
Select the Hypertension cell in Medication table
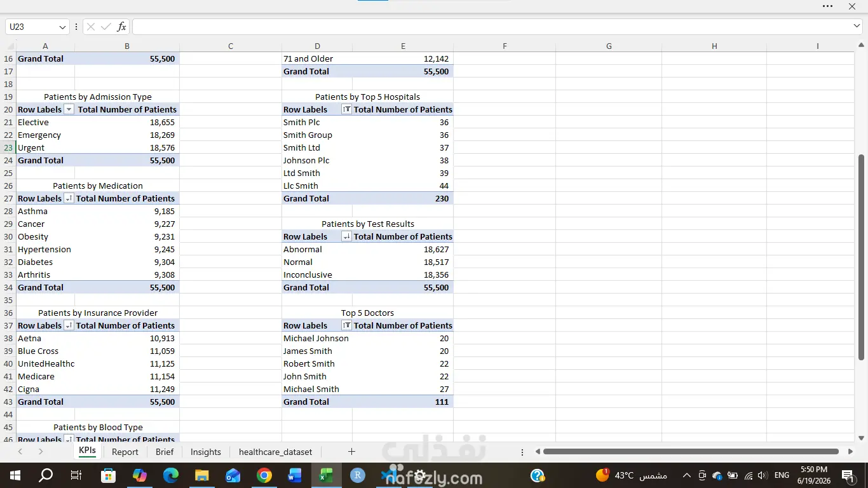[45, 249]
